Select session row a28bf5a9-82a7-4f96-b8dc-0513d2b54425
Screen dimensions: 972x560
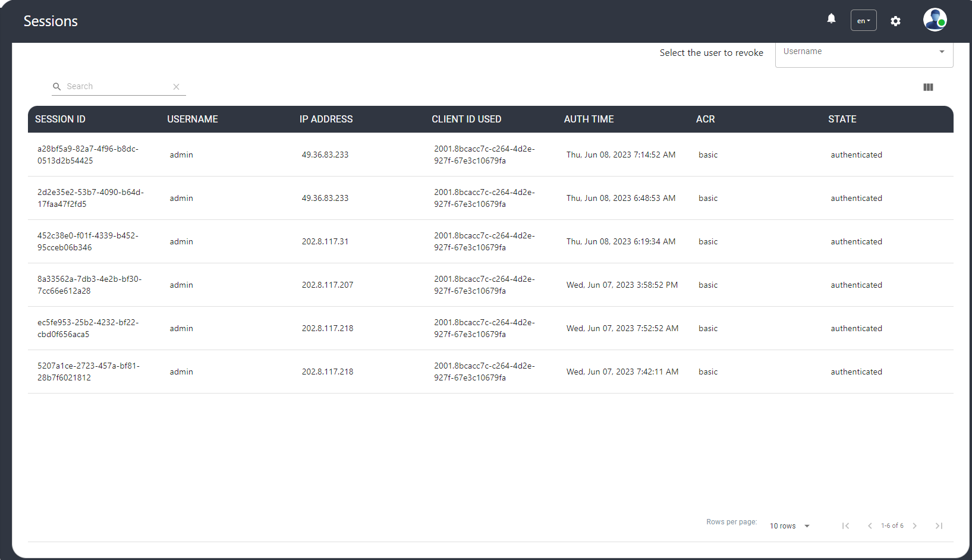88,155
